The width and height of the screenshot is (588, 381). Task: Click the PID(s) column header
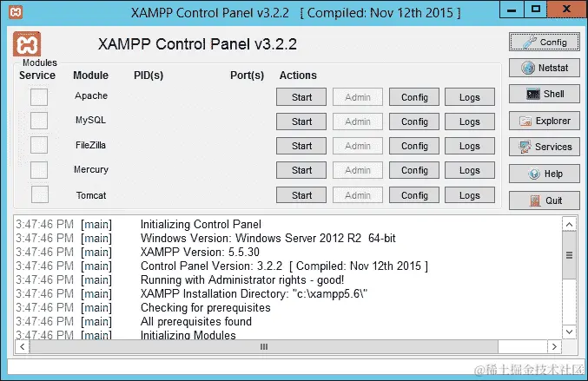point(149,76)
